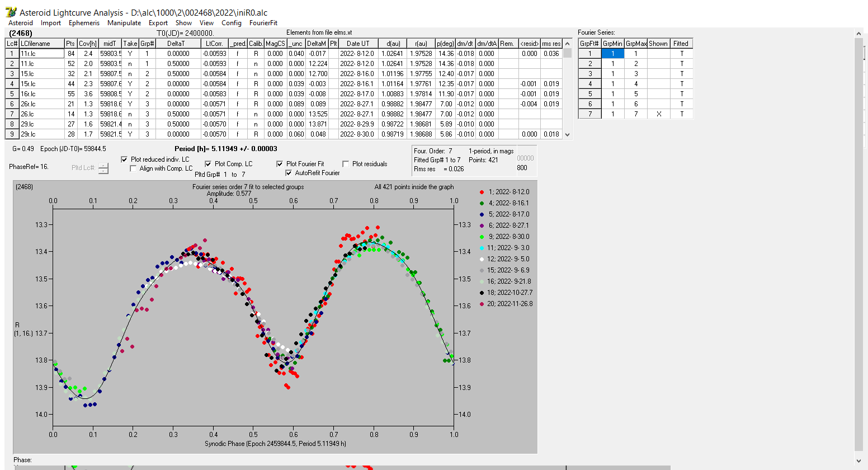The height and width of the screenshot is (470, 868).
Task: Open the Ephemeris menu
Action: point(84,23)
